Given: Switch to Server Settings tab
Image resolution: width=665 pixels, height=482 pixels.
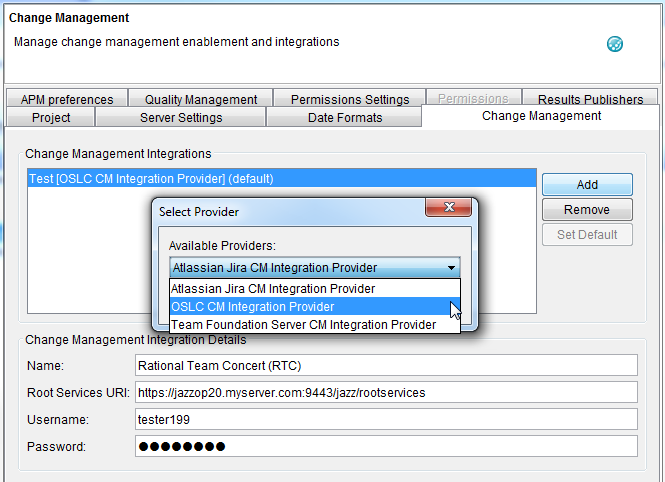Looking at the screenshot, I should [x=181, y=117].
